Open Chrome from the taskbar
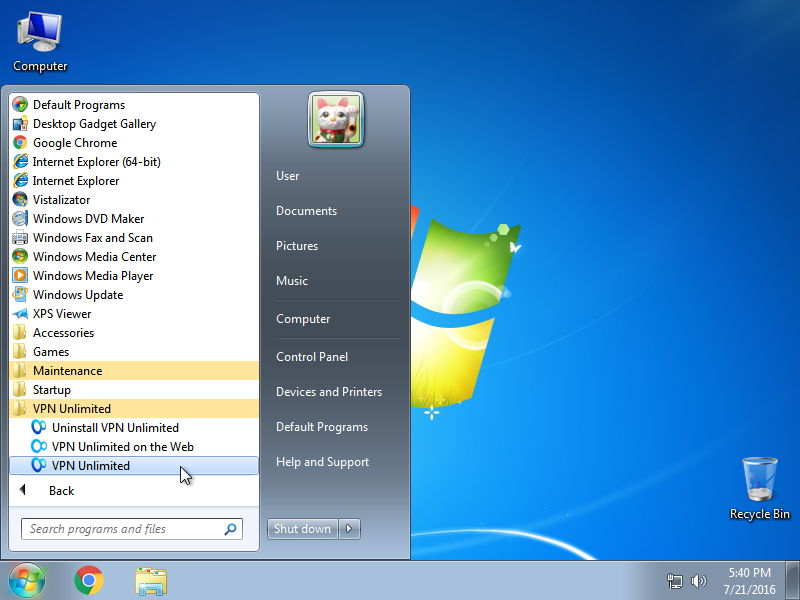 coord(89,581)
